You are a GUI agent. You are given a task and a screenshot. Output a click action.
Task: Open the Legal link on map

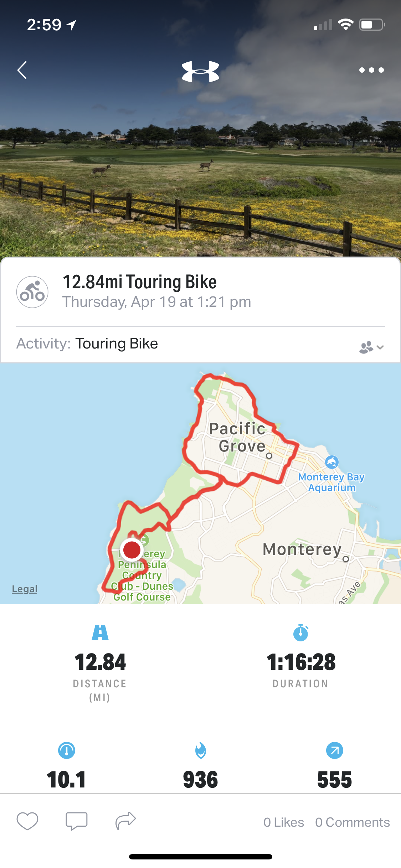25,589
